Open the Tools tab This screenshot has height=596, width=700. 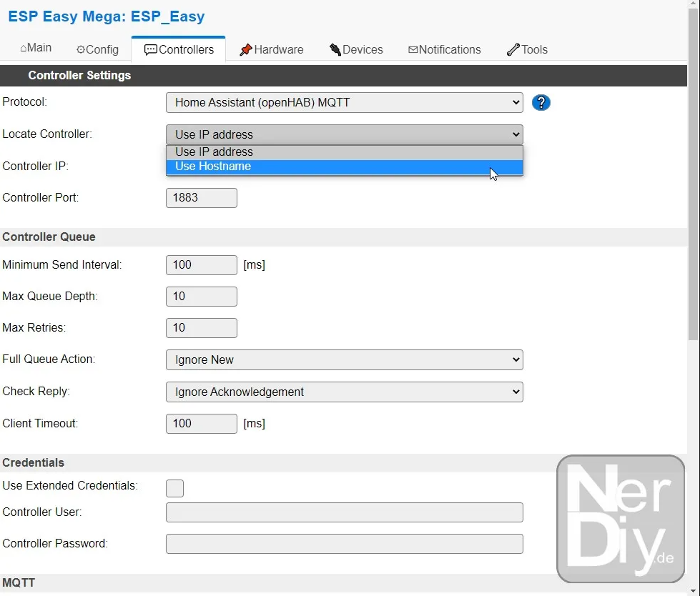(x=527, y=50)
